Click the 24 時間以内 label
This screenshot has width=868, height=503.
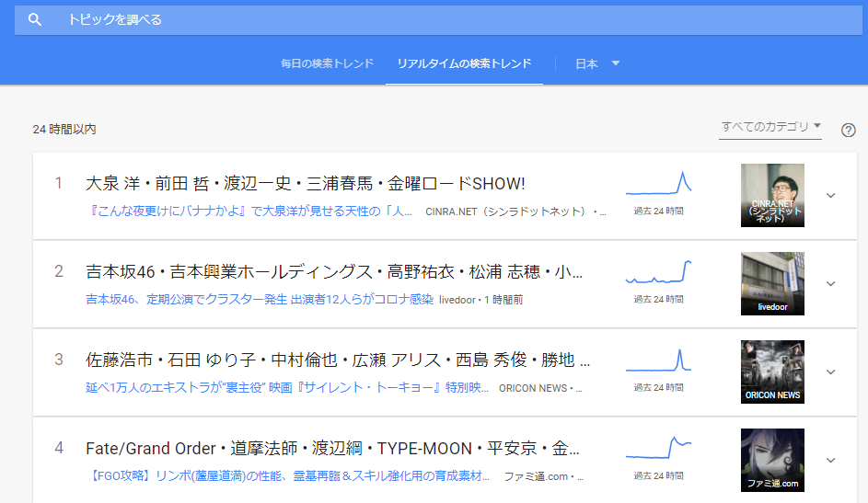tap(64, 130)
